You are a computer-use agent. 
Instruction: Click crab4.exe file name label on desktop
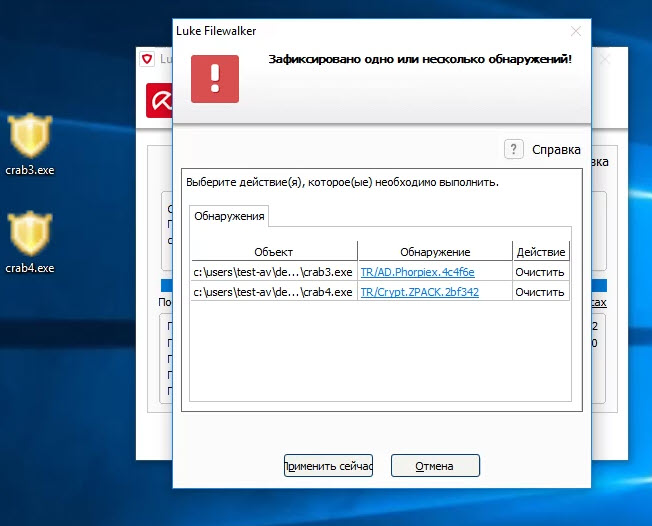(x=30, y=268)
